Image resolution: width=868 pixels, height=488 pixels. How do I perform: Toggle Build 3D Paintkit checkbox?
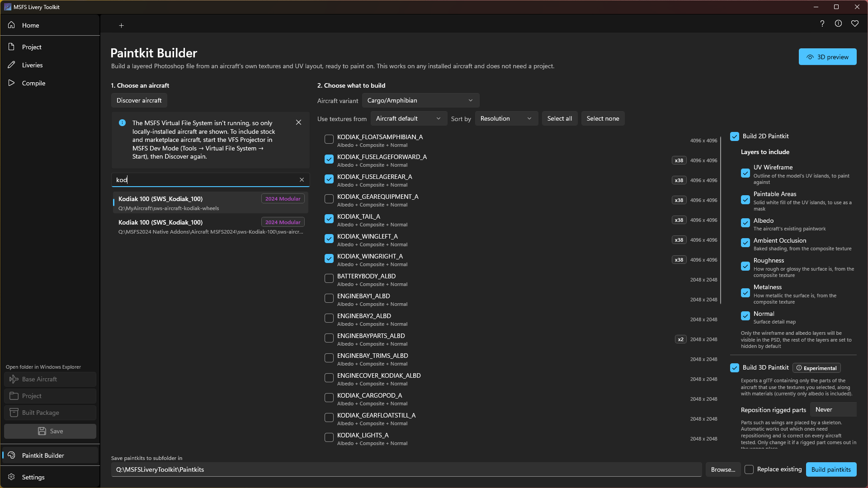coord(735,368)
